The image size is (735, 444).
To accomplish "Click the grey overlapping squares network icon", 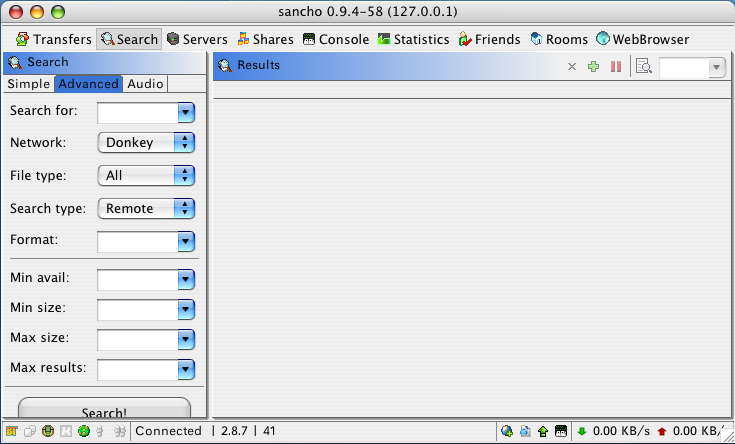I will (30, 431).
